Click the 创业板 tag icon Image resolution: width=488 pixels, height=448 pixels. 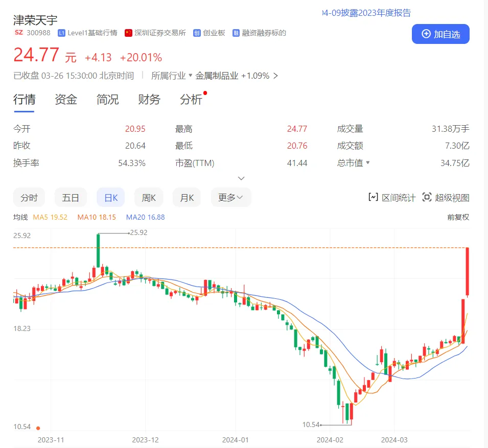[197, 33]
